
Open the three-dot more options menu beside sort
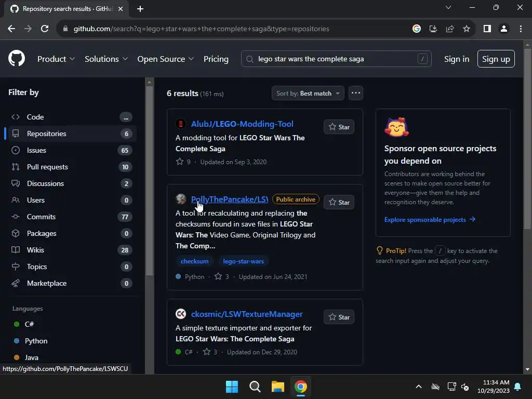(x=355, y=93)
